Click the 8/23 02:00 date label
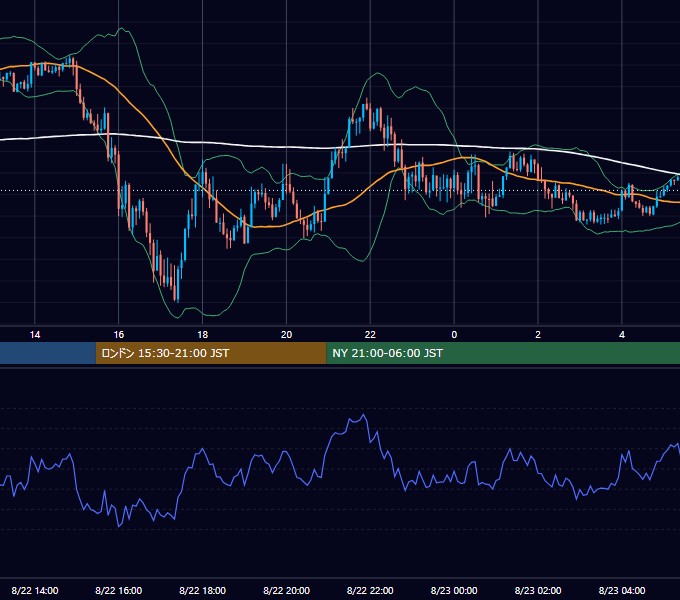 tap(538, 590)
